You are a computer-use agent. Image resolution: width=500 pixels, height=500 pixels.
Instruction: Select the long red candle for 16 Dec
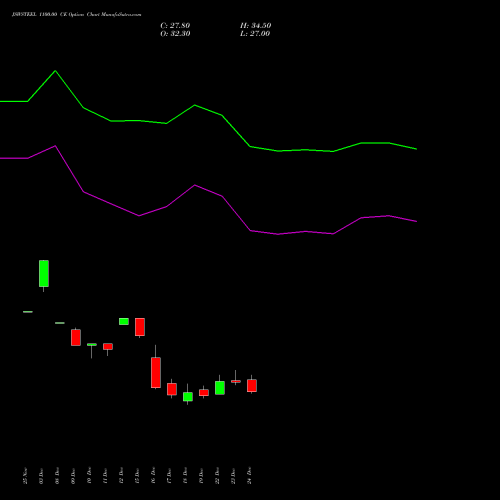156,373
